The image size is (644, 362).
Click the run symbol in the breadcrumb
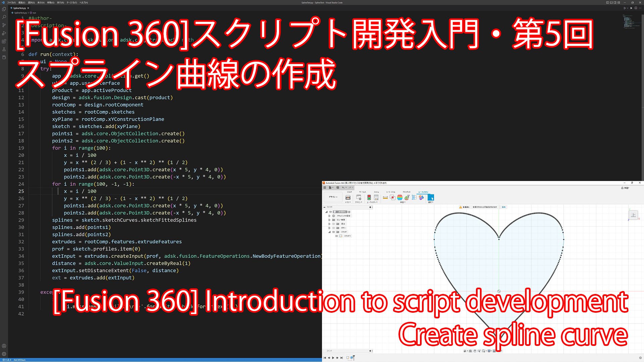tap(33, 13)
